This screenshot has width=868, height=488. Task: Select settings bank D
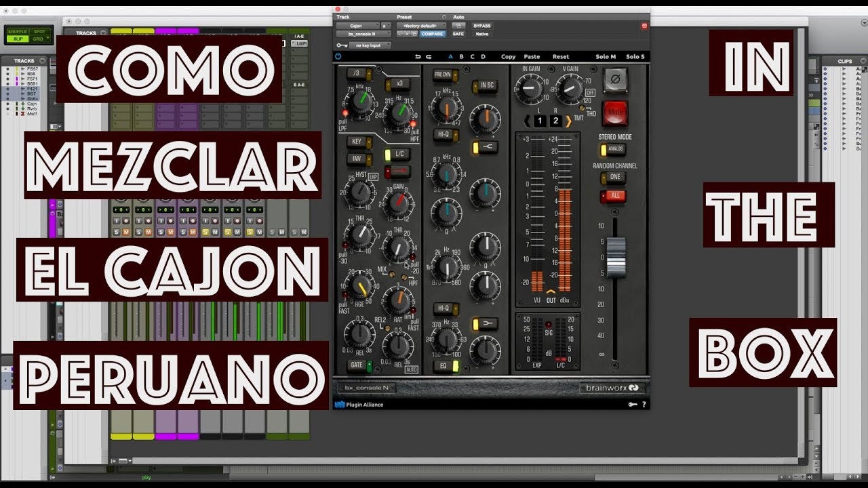coord(484,56)
